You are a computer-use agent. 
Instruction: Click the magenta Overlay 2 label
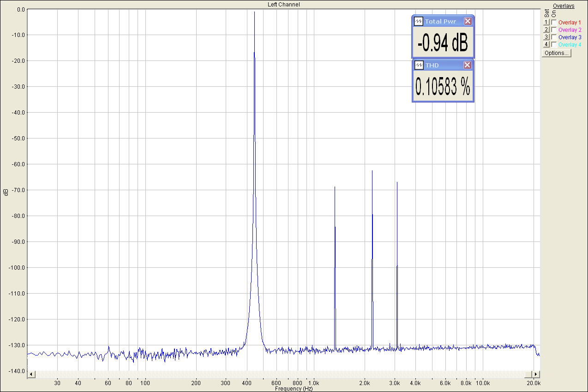(x=570, y=30)
